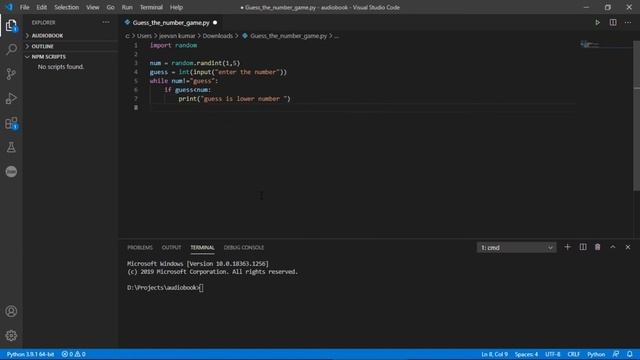The height and width of the screenshot is (360, 640).
Task: Click the Downloads breadcrumb segment
Action: (x=218, y=36)
